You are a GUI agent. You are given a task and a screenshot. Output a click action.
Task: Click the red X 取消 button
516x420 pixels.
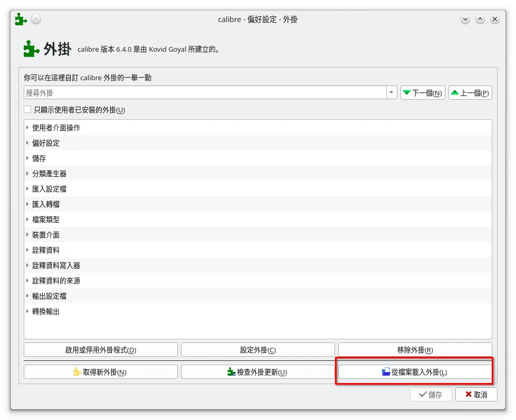point(476,395)
